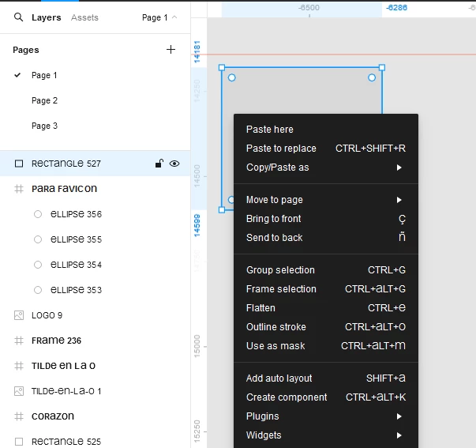The width and height of the screenshot is (476, 448).
Task: Choose Frame selection
Action: (326, 288)
